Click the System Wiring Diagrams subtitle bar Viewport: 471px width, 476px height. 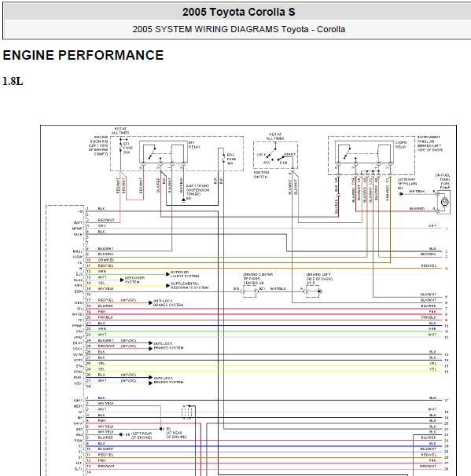click(238, 29)
